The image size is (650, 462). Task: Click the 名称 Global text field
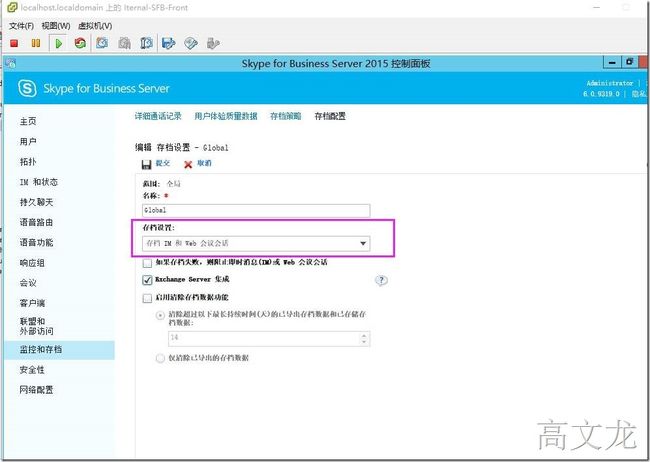tap(256, 210)
